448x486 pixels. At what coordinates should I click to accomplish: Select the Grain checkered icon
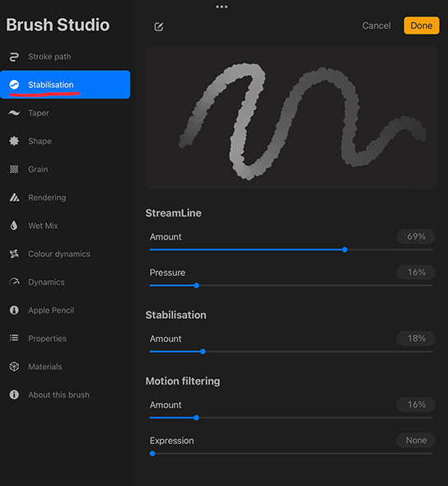click(x=14, y=169)
